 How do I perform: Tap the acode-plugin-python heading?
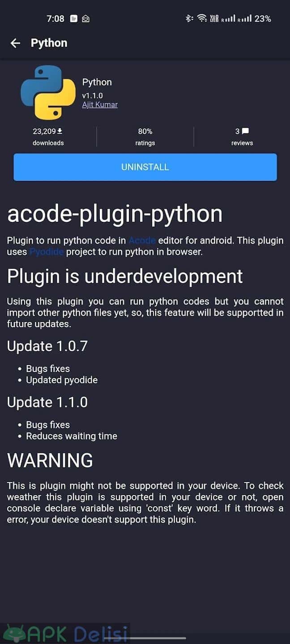coord(115,214)
